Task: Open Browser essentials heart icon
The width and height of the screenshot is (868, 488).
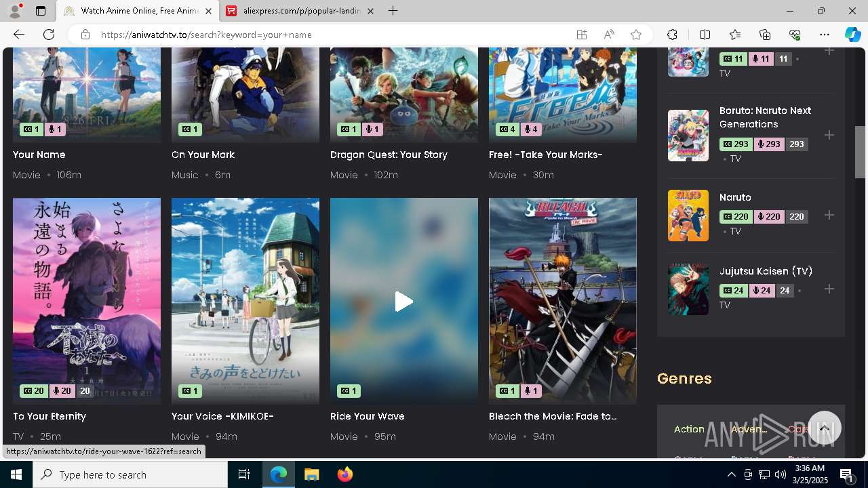Action: pos(795,35)
